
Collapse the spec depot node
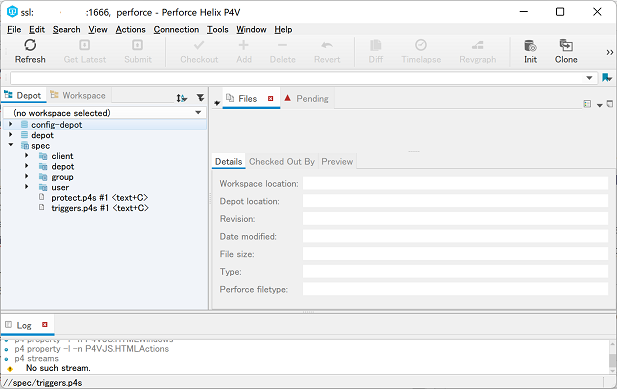11,145
